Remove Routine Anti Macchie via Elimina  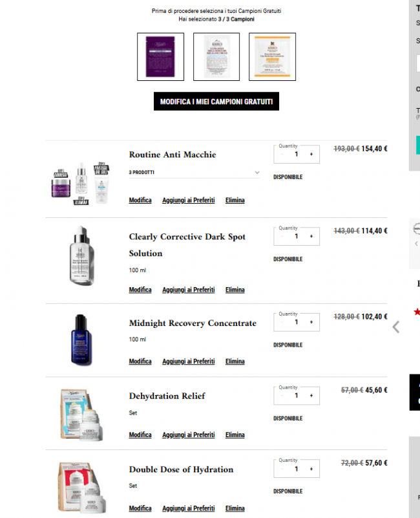(235, 200)
